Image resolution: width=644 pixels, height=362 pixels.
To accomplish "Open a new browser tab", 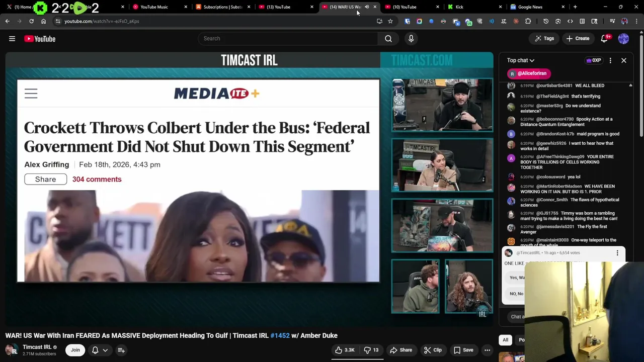I will [x=575, y=7].
